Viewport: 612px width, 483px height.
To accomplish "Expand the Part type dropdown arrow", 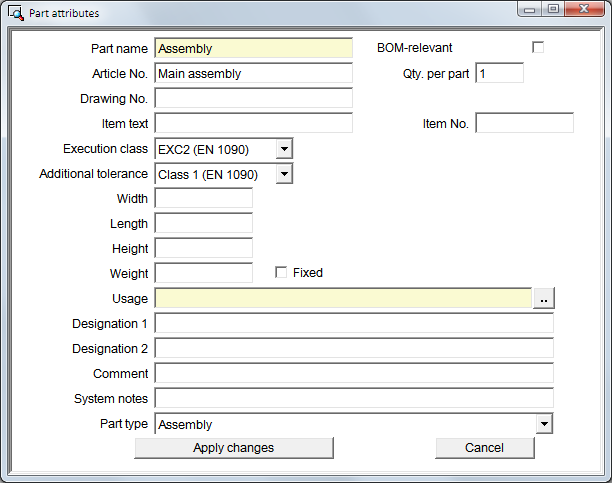I will pyautogui.click(x=544, y=424).
